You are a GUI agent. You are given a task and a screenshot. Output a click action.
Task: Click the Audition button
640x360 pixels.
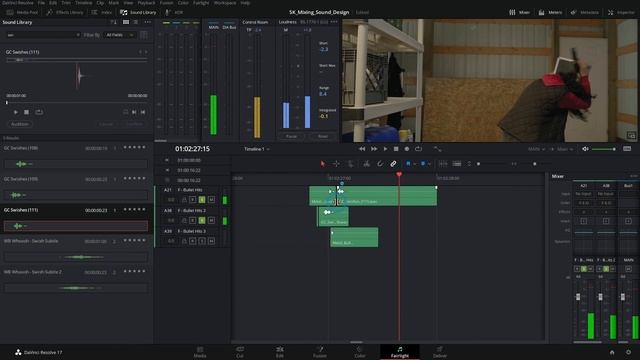(20, 124)
